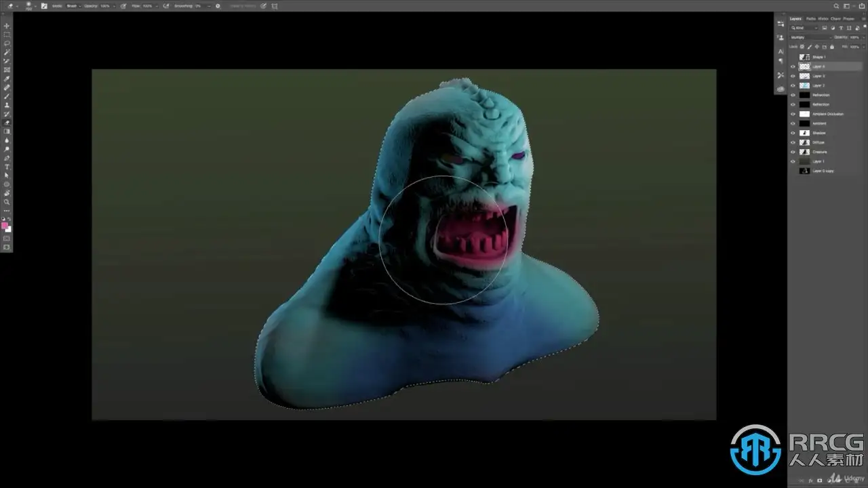Hide the Layer 4 layer
Image resolution: width=868 pixels, height=488 pixels.
(x=793, y=66)
